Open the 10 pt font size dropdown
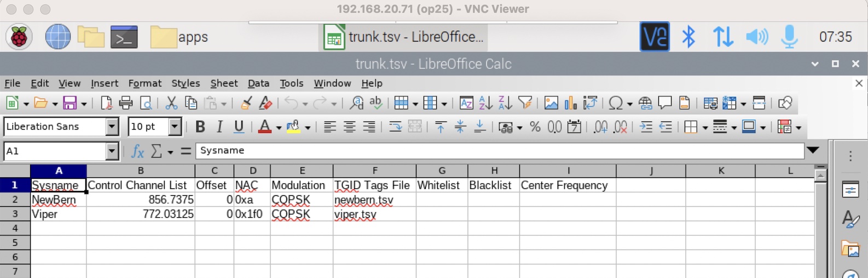Viewport: 868px width, 278px height. click(175, 127)
